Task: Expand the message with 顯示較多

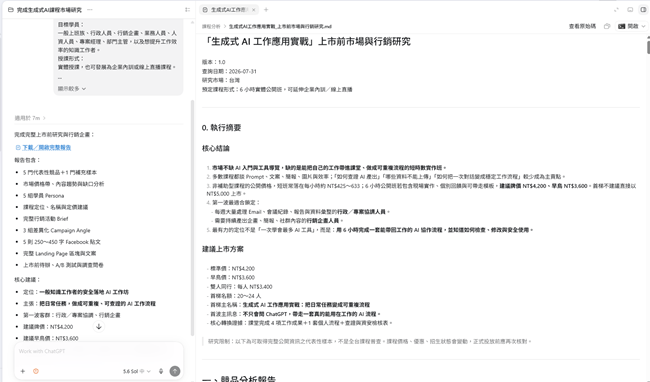Action: tap(72, 89)
